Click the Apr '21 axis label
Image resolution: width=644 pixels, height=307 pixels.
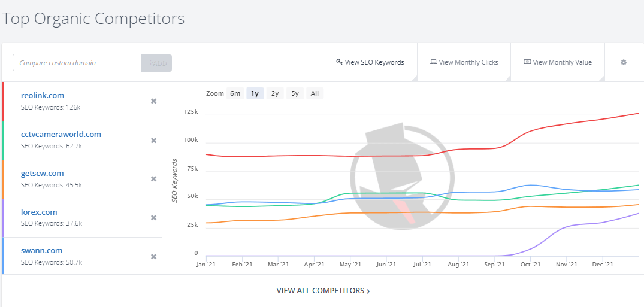[314, 265]
